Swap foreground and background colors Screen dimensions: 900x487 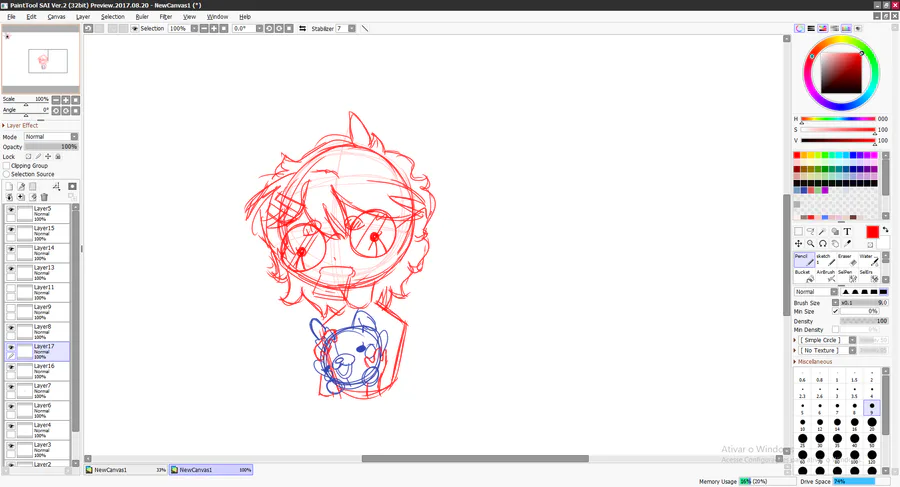[x=886, y=230]
